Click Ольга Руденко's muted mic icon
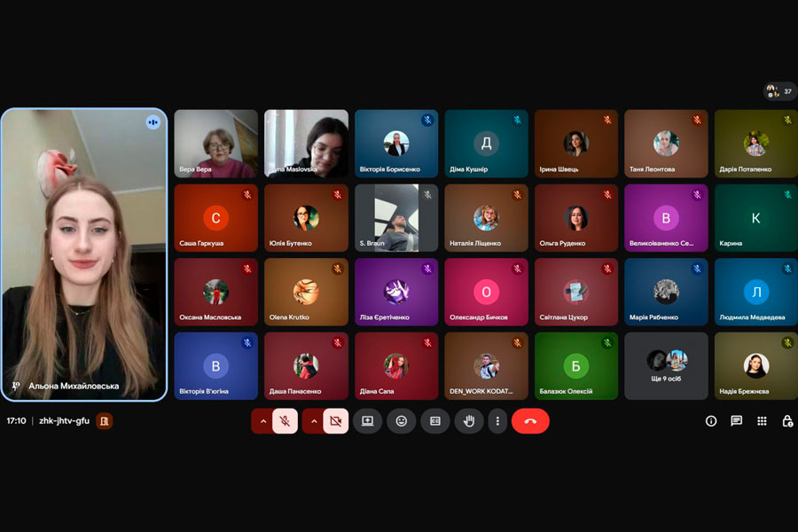Image resolution: width=798 pixels, height=532 pixels. [607, 194]
